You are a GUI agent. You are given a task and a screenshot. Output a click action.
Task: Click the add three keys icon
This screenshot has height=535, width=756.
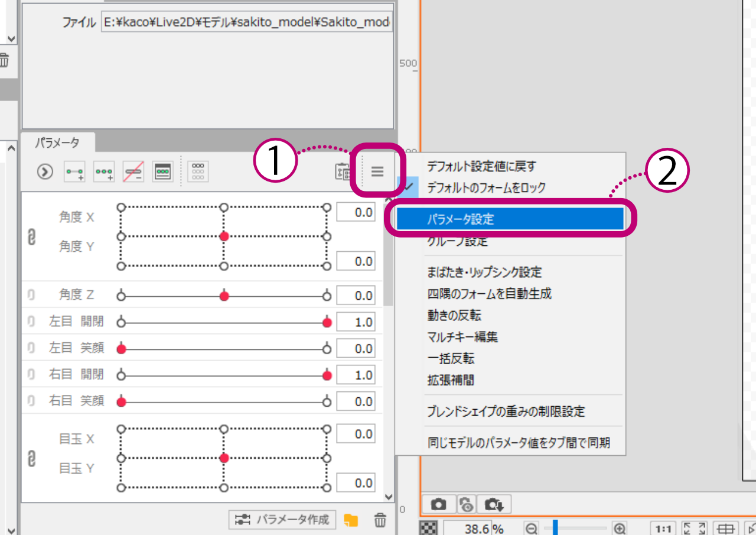click(x=105, y=171)
